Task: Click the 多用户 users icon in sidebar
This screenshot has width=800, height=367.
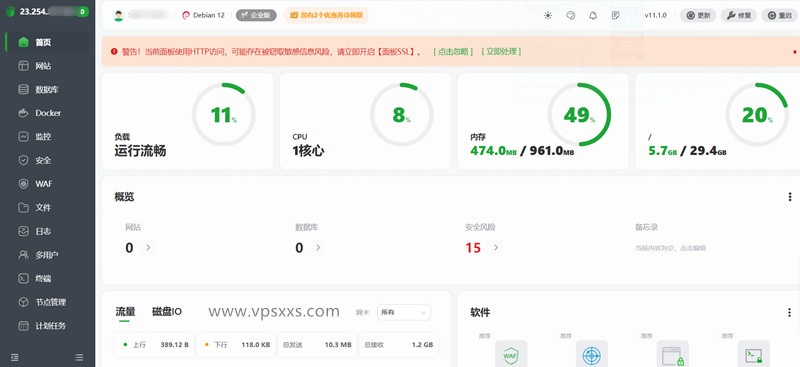Action: (23, 254)
